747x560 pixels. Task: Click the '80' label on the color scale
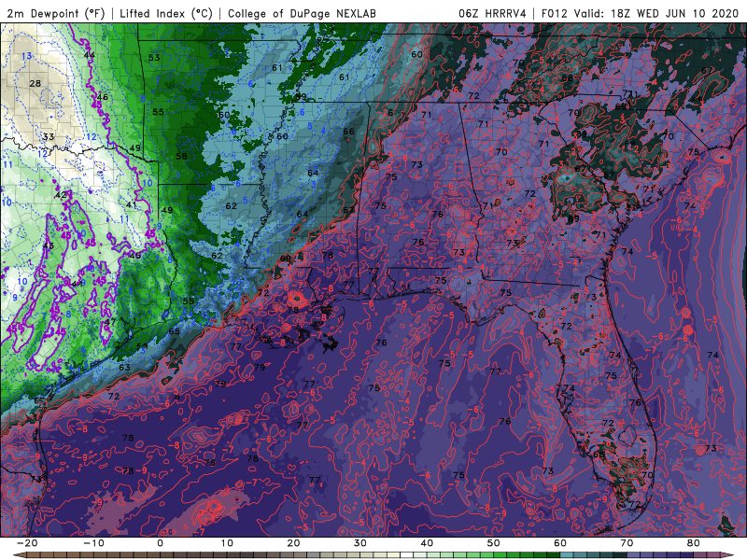coord(694,543)
